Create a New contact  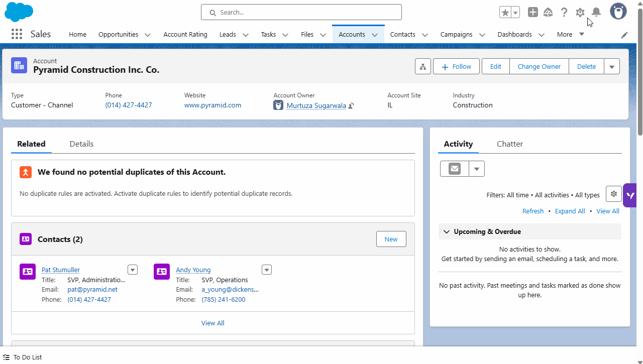[391, 239]
